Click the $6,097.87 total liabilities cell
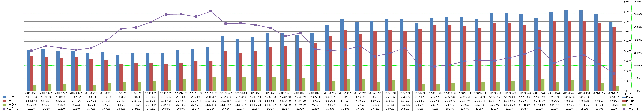This screenshot has width=644, height=111. point(375,101)
